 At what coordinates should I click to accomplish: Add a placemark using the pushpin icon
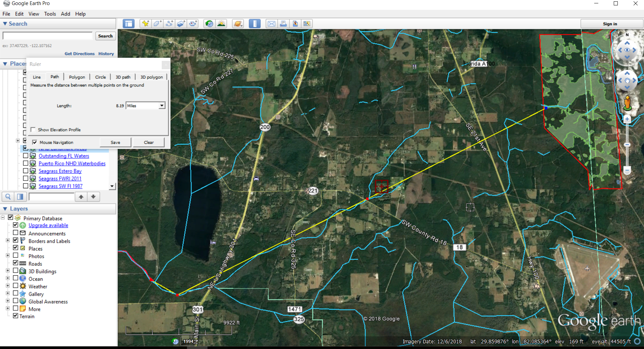[145, 24]
